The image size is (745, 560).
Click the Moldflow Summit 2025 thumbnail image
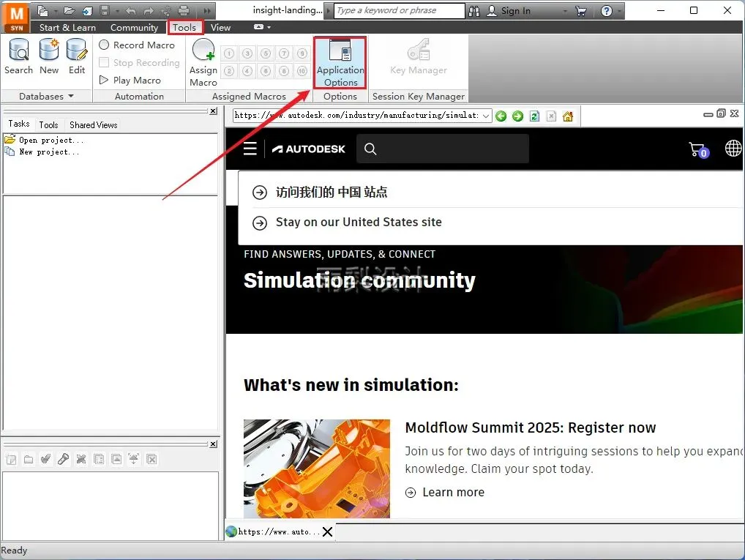coord(316,468)
